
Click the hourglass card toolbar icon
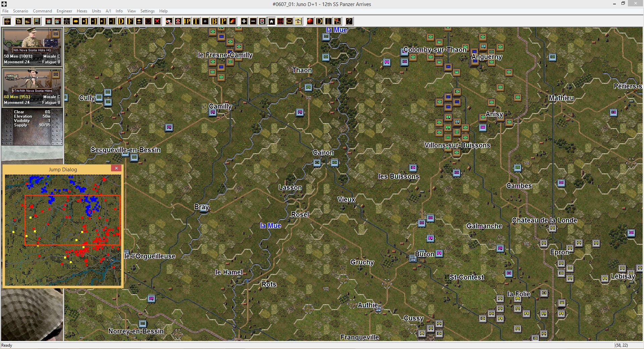pyautogui.click(x=262, y=21)
